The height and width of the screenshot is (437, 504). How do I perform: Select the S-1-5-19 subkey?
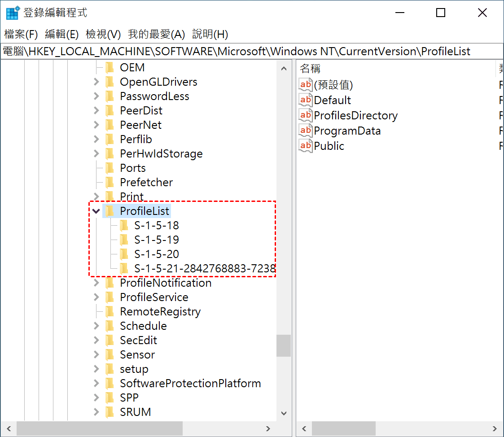(157, 240)
